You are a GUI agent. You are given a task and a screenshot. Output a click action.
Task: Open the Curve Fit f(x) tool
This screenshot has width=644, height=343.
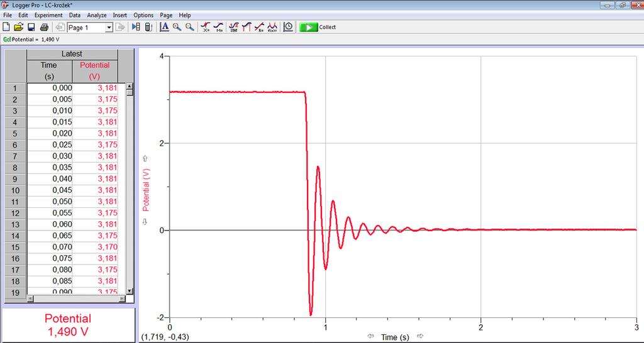click(x=272, y=27)
